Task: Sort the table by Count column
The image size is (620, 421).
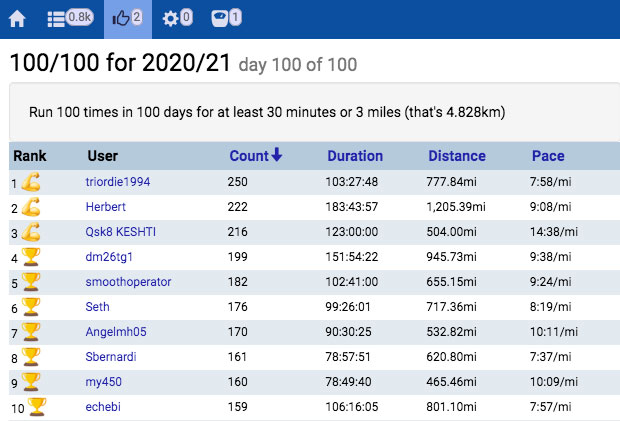Action: pyautogui.click(x=255, y=156)
